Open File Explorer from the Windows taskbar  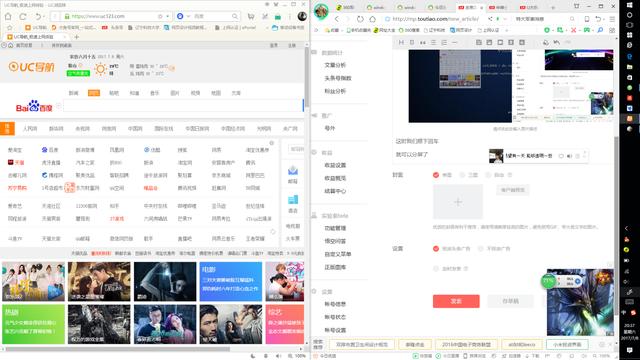point(629,67)
